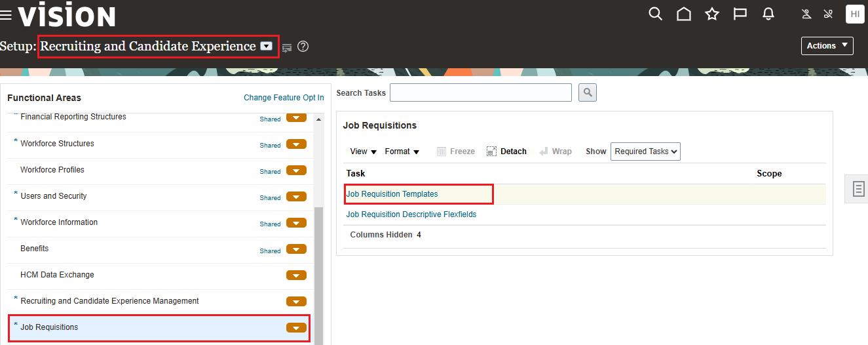Click the Freeze toolbar button
The image size is (868, 345).
coord(455,152)
